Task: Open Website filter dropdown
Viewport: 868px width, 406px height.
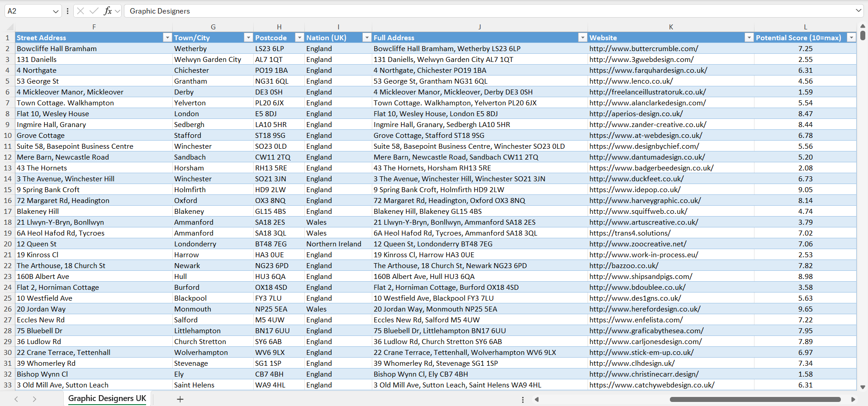Action: pos(749,38)
